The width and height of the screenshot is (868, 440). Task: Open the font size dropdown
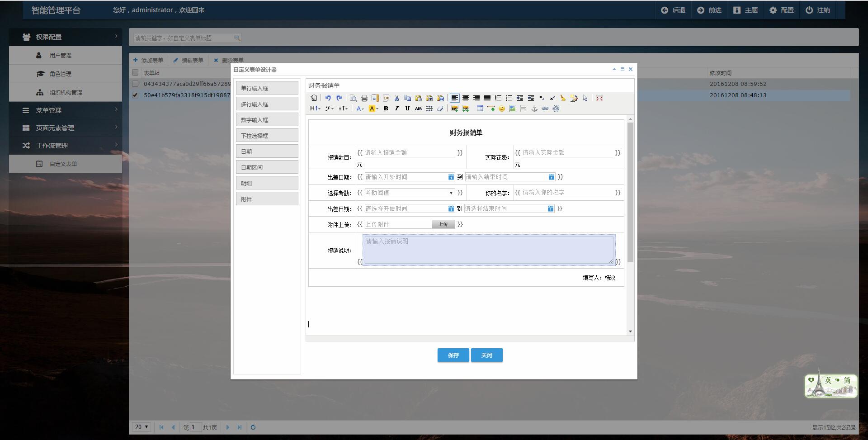click(343, 109)
